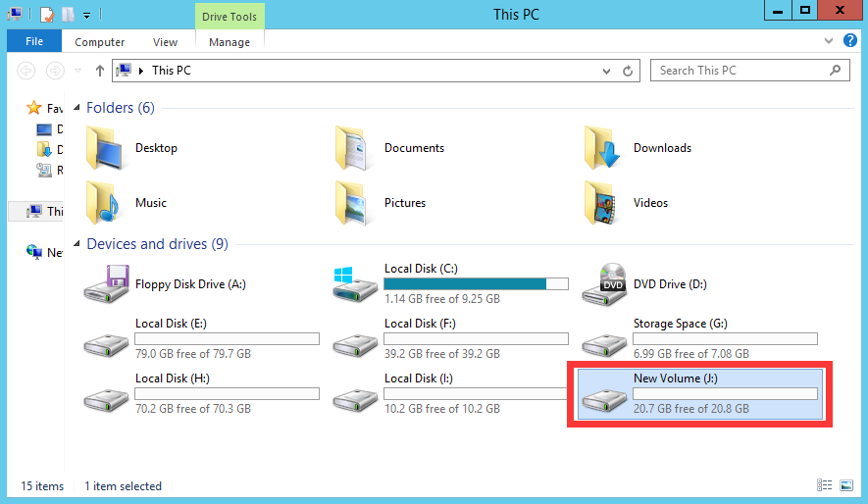Click New folder icon in title bar
The image size is (868, 504).
coord(68,15)
